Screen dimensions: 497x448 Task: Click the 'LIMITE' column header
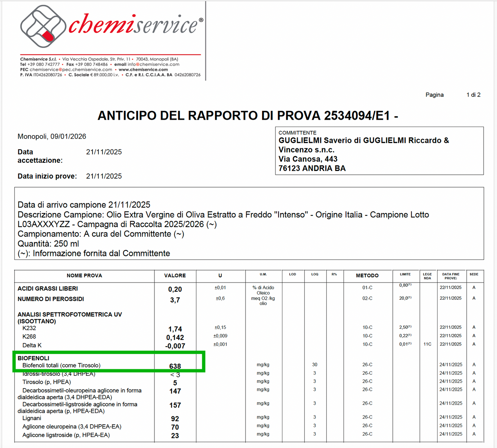click(406, 275)
